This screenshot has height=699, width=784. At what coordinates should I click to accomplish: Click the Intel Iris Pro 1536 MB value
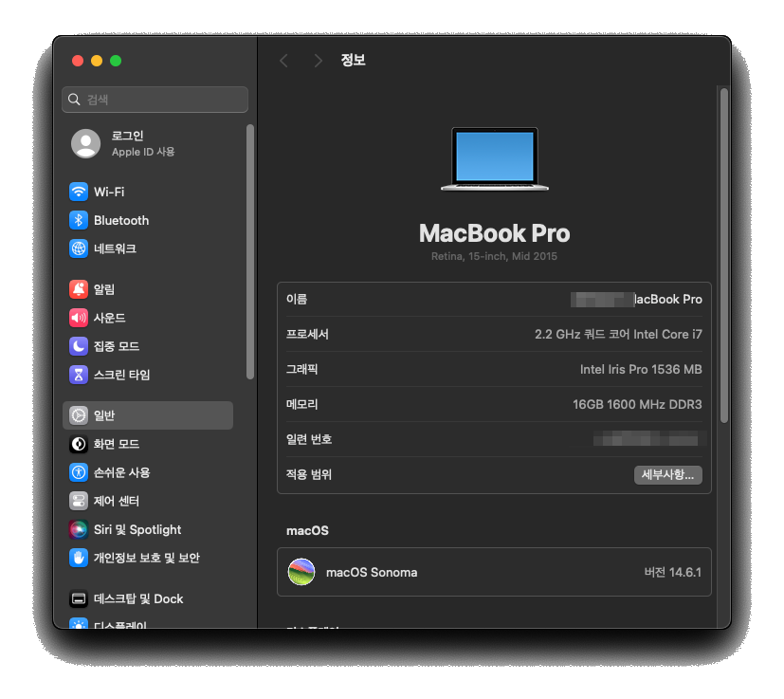coord(641,369)
